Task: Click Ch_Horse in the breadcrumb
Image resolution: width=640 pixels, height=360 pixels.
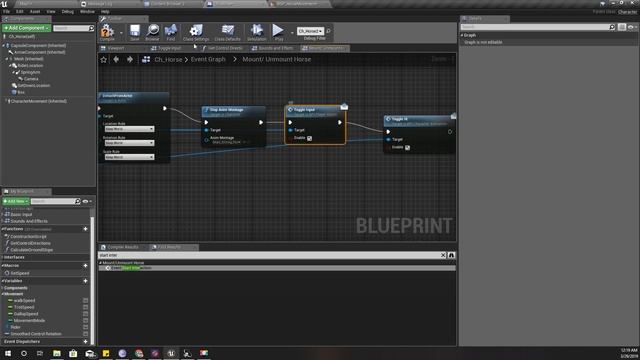Action: click(x=168, y=60)
